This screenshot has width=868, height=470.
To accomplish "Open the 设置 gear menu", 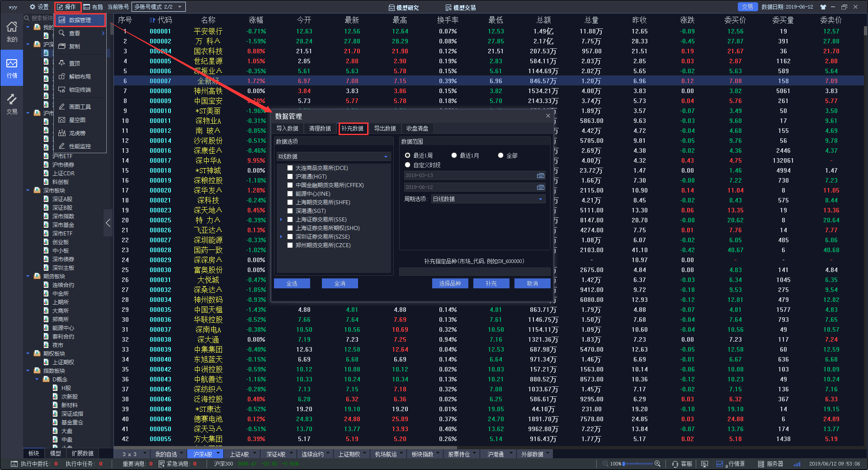I will (x=39, y=7).
